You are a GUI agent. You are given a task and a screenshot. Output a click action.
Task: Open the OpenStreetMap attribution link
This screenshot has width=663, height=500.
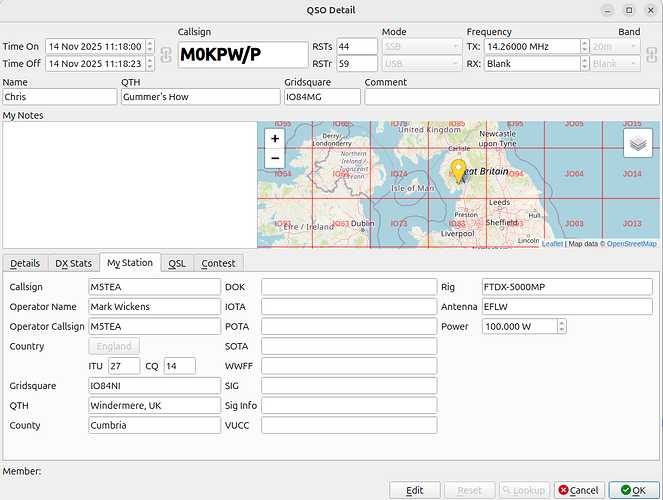pos(631,244)
